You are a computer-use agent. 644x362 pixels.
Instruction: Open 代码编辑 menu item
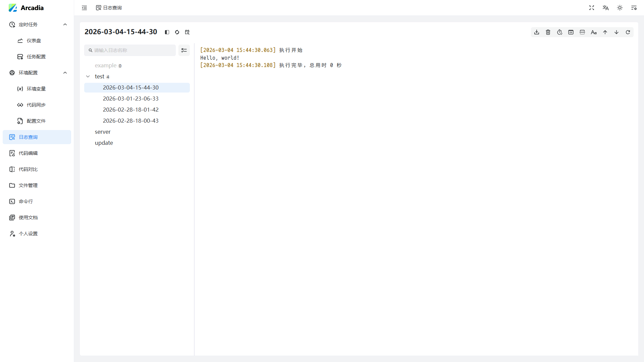(28, 153)
